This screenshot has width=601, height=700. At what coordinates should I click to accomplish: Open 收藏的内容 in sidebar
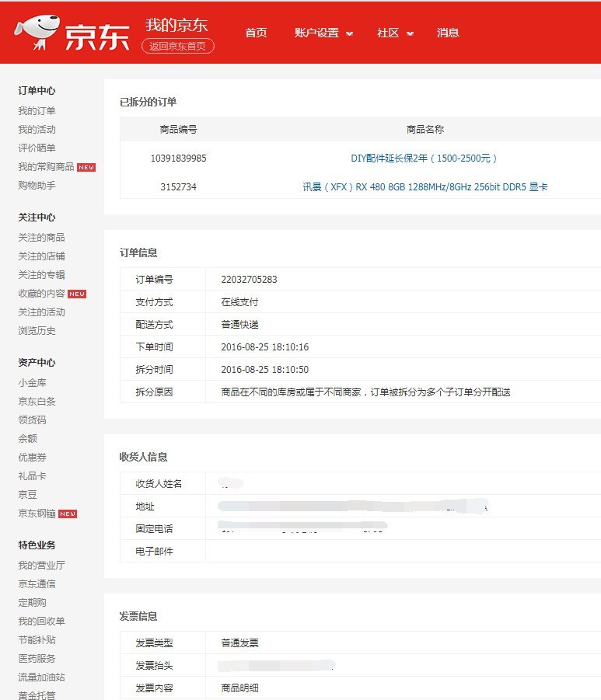(x=41, y=294)
